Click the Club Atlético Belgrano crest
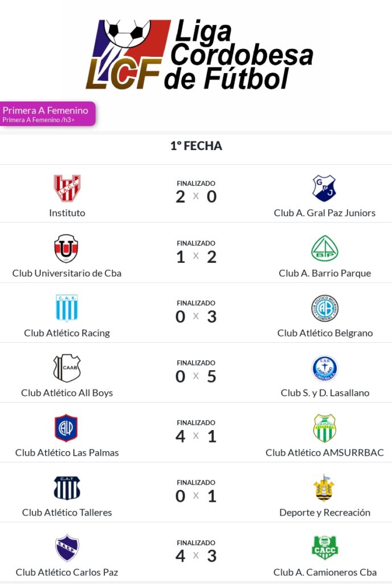This screenshot has height=584, width=392. point(324,308)
